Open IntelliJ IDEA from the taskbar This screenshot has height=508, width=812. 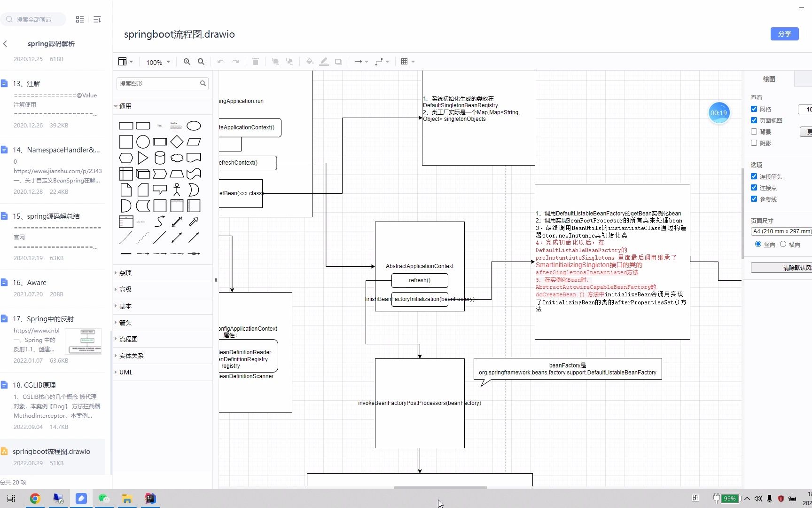coord(150,499)
